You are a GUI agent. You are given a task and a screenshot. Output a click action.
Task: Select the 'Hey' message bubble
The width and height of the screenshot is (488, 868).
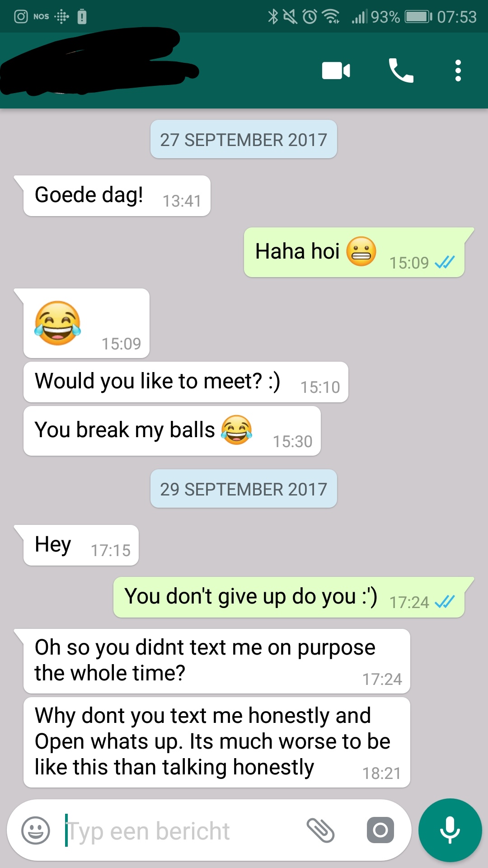coord(81,545)
